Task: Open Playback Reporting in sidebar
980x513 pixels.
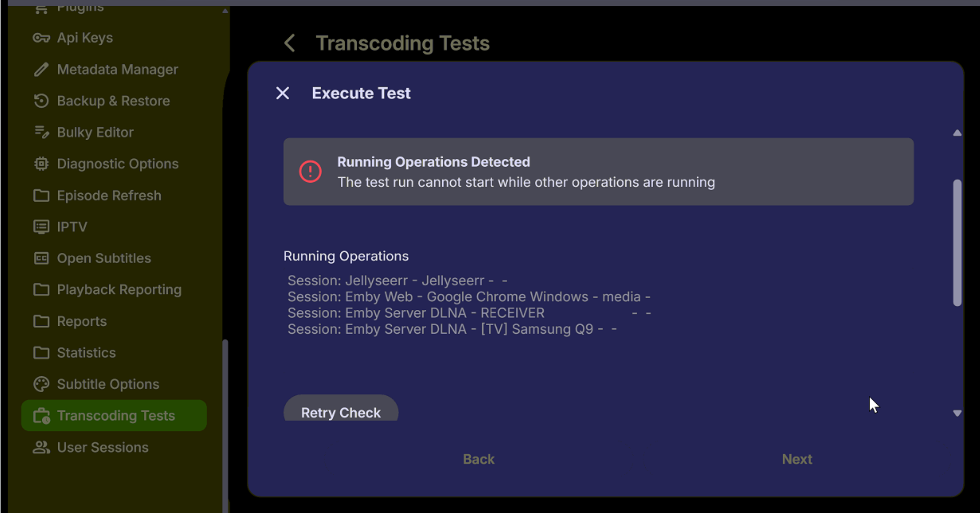Action: pos(119,290)
